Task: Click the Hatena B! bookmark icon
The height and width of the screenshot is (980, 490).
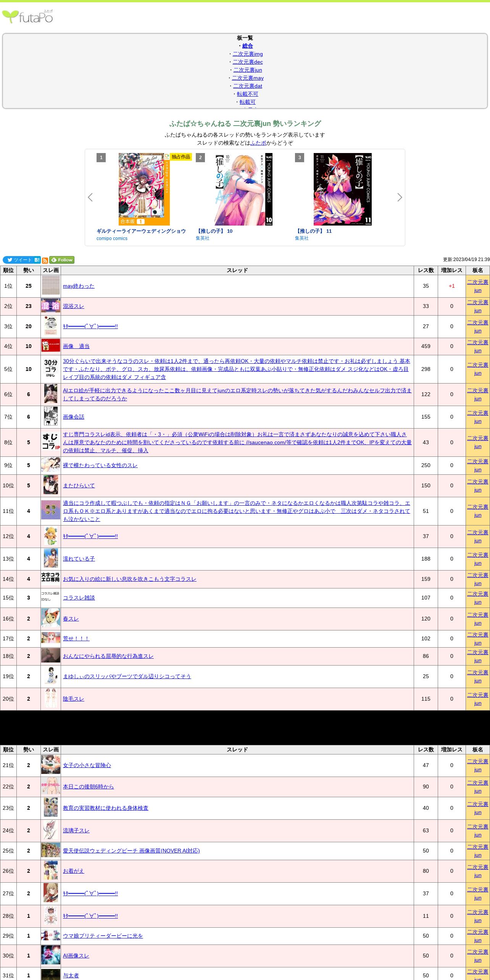Action: click(x=37, y=260)
